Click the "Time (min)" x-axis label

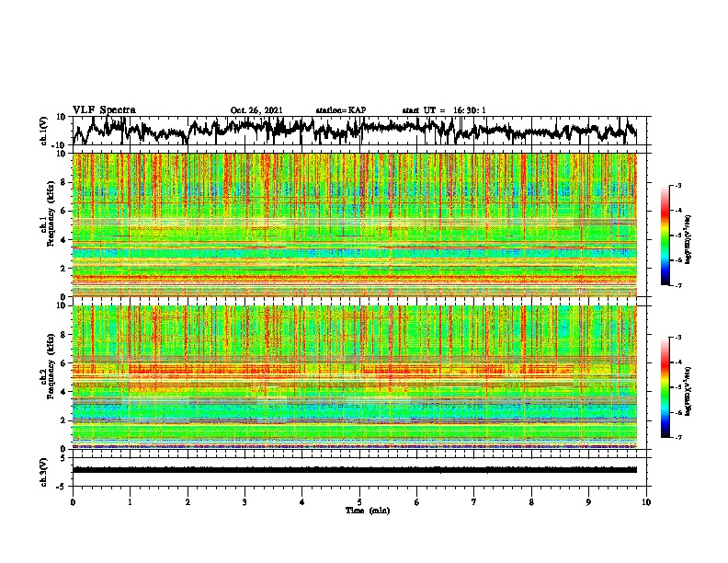(x=368, y=511)
